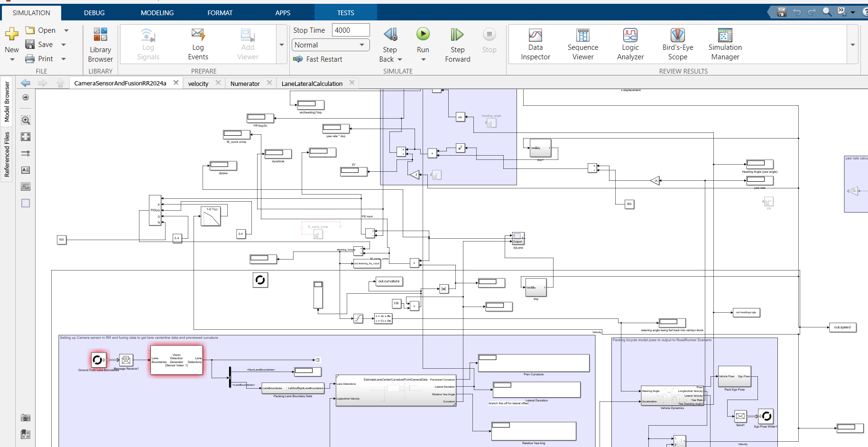Select the Numerator model tab
Viewport: 868px width, 447px height.
(x=245, y=84)
